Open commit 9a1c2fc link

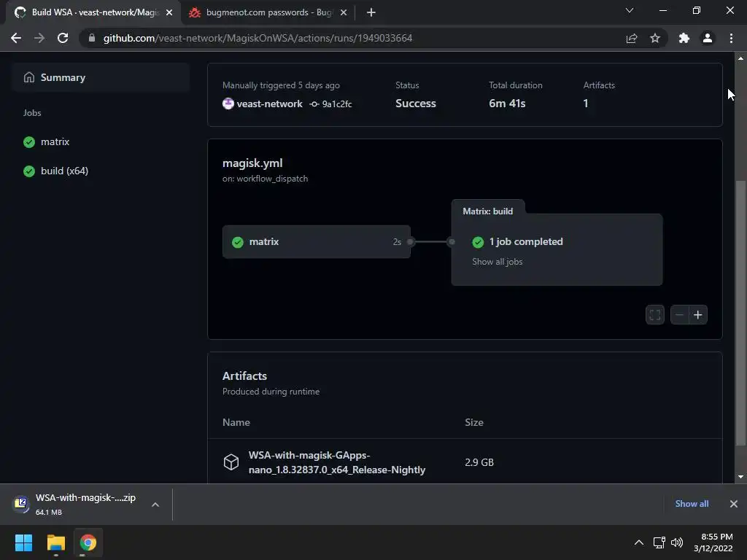click(337, 104)
